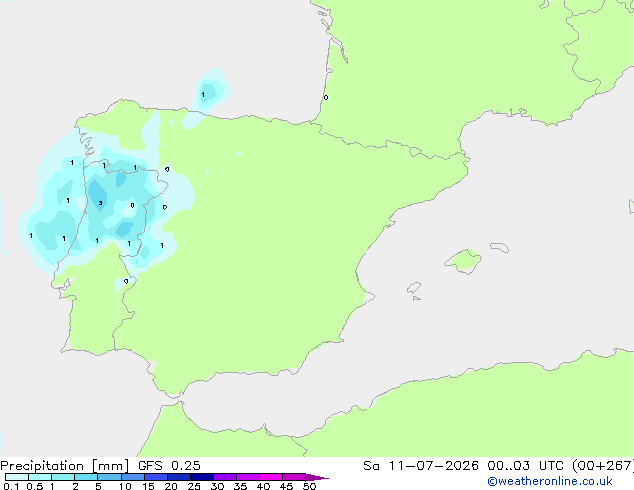The image size is (634, 490).
Task: Click the Menorca island outline
Action: pyautogui.click(x=499, y=247)
